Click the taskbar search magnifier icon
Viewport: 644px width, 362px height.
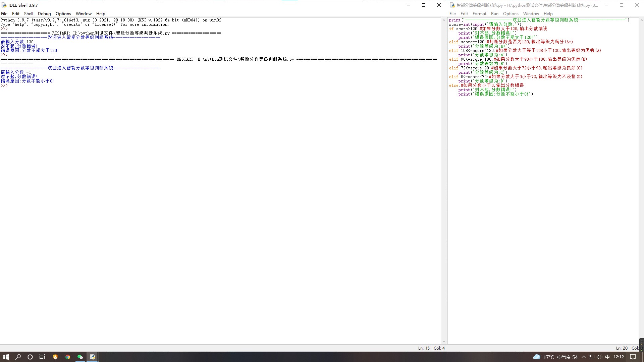pyautogui.click(x=18, y=357)
